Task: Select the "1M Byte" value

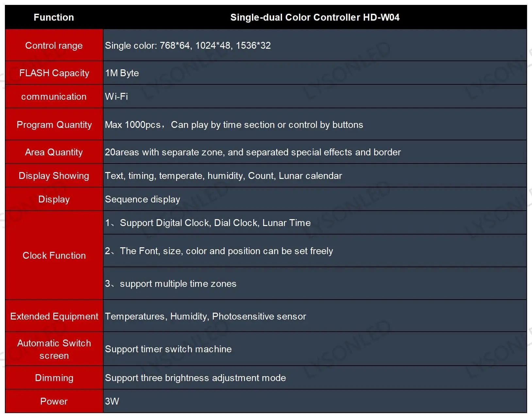Action: [x=122, y=73]
